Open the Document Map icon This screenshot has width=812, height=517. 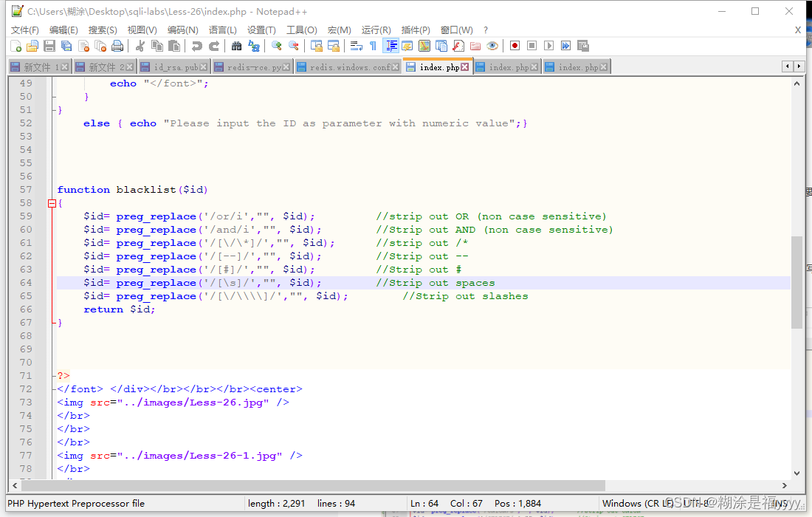[x=424, y=46]
